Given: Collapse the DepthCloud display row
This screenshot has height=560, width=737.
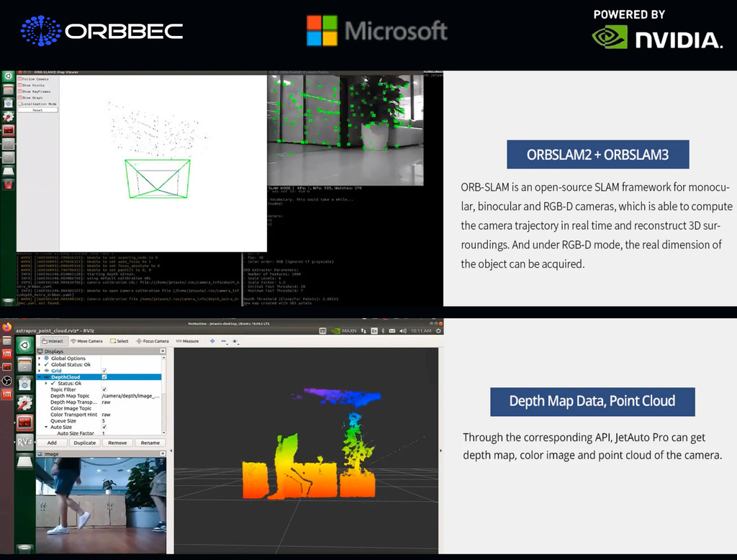Looking at the screenshot, I should (40, 377).
